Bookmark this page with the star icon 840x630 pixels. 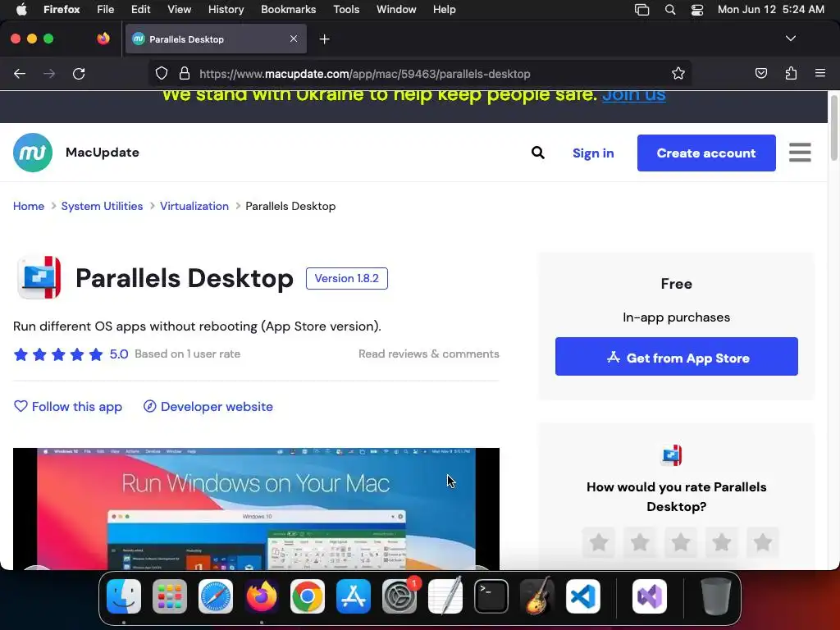(x=678, y=73)
